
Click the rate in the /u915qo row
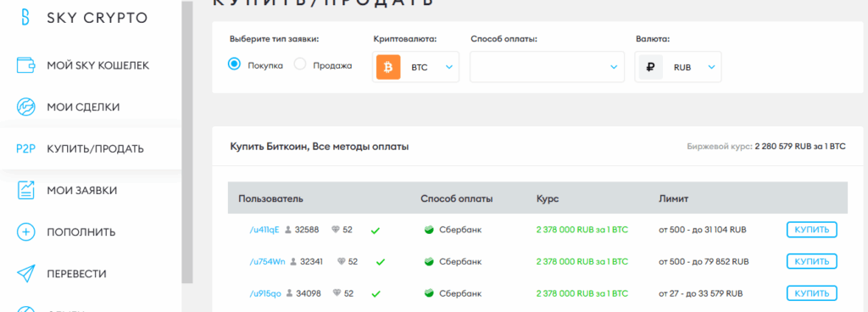click(x=582, y=293)
